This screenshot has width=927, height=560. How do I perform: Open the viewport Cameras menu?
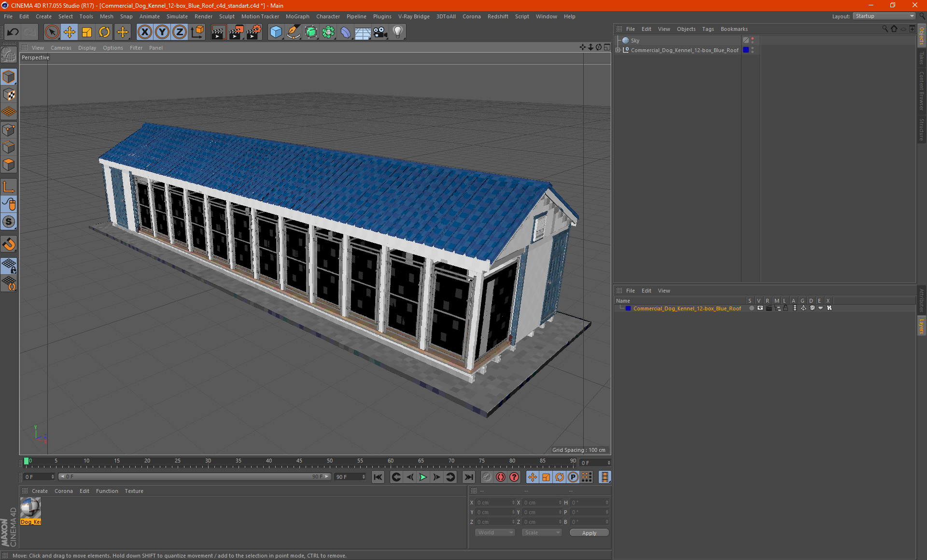tap(61, 48)
